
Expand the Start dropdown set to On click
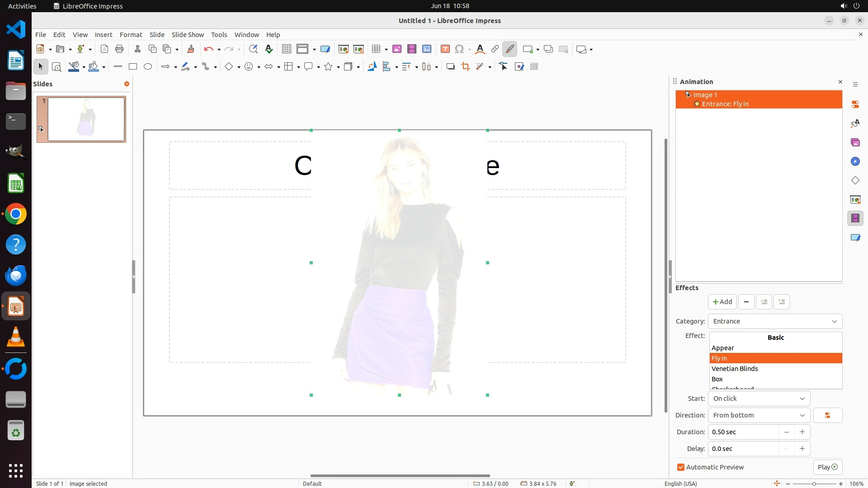(x=759, y=399)
